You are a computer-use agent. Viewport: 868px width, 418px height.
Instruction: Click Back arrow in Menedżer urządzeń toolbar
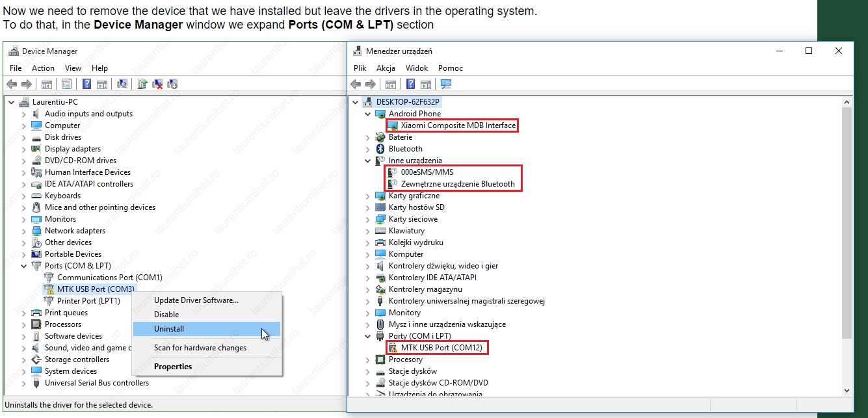[x=356, y=84]
